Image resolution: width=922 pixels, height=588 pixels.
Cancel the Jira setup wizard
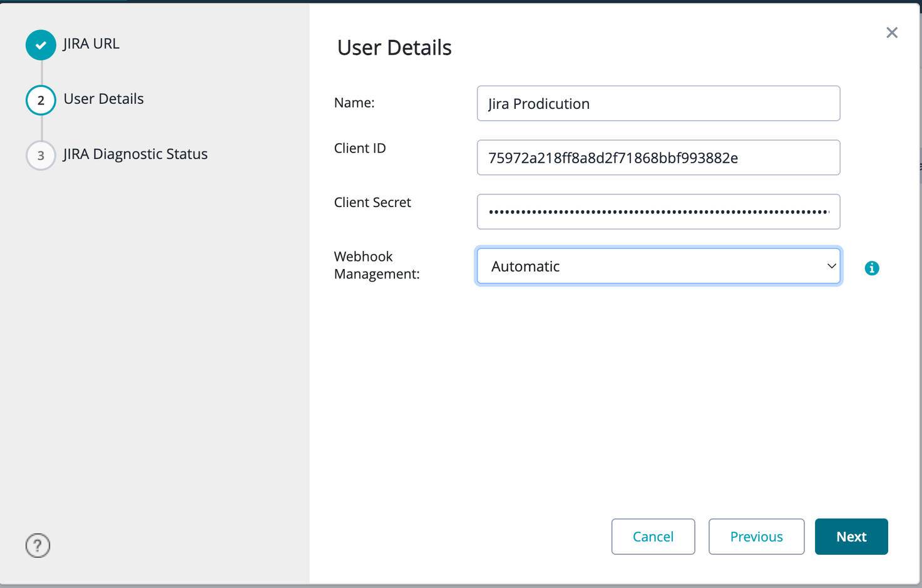[x=653, y=537]
